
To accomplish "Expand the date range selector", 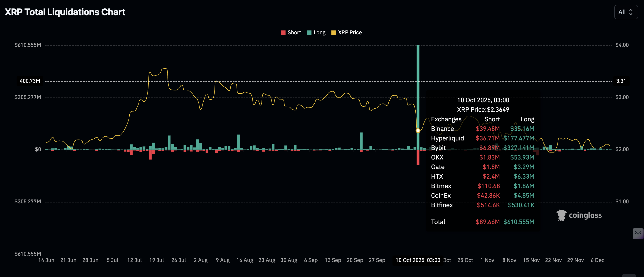I will [626, 12].
